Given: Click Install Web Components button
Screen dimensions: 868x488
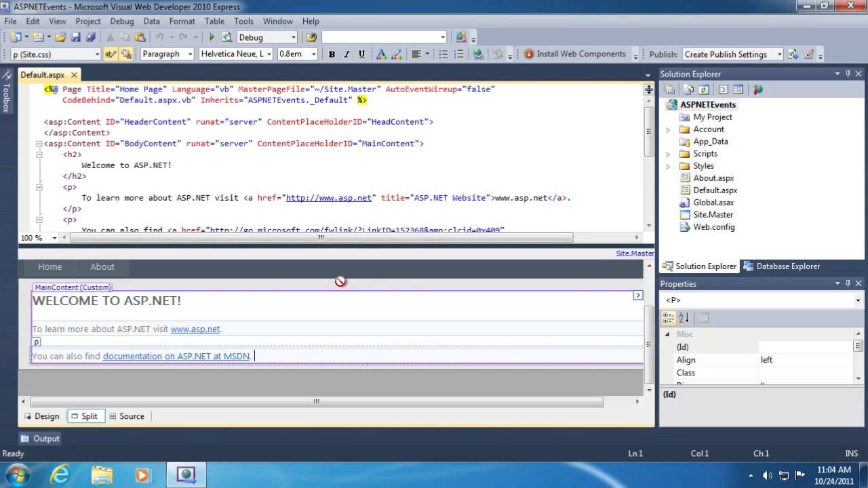Looking at the screenshot, I should click(575, 54).
